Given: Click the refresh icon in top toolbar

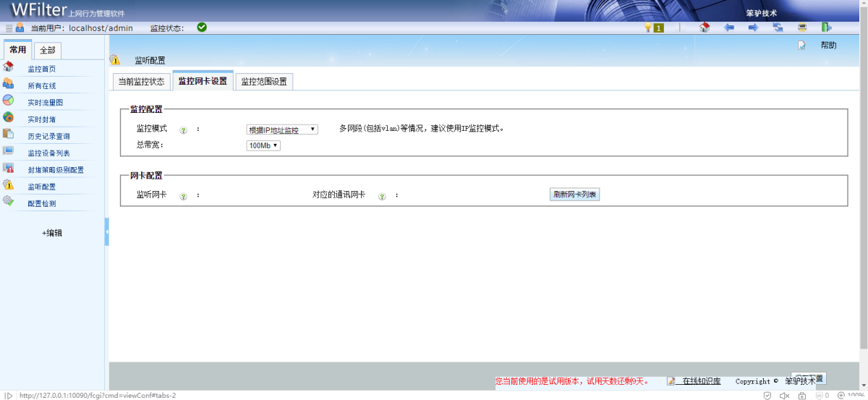Looking at the screenshot, I should (778, 27).
